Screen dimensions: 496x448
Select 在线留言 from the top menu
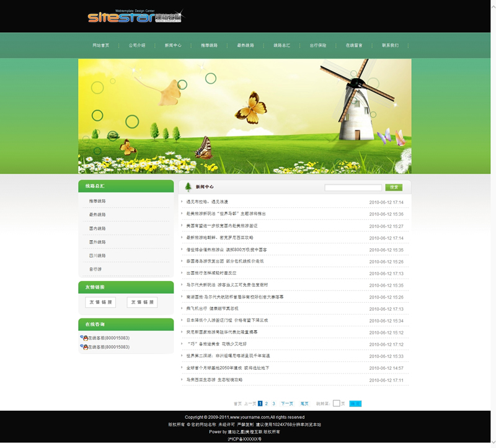[x=354, y=45]
